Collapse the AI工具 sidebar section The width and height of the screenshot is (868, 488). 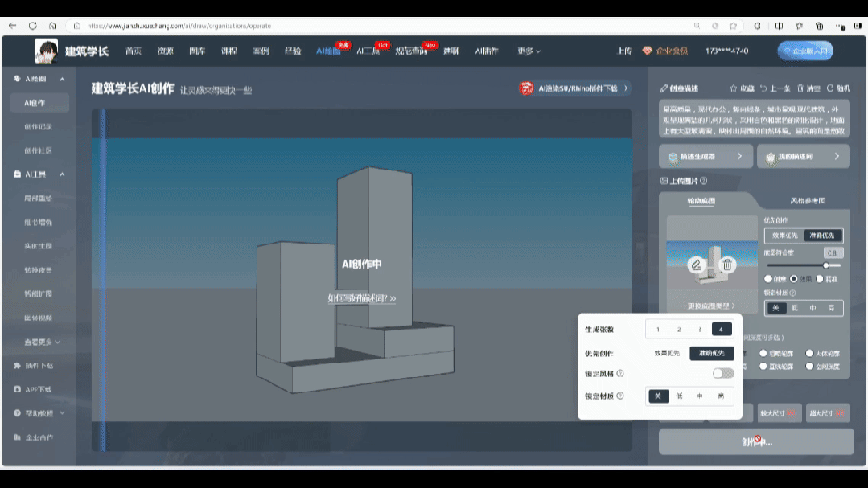click(62, 174)
